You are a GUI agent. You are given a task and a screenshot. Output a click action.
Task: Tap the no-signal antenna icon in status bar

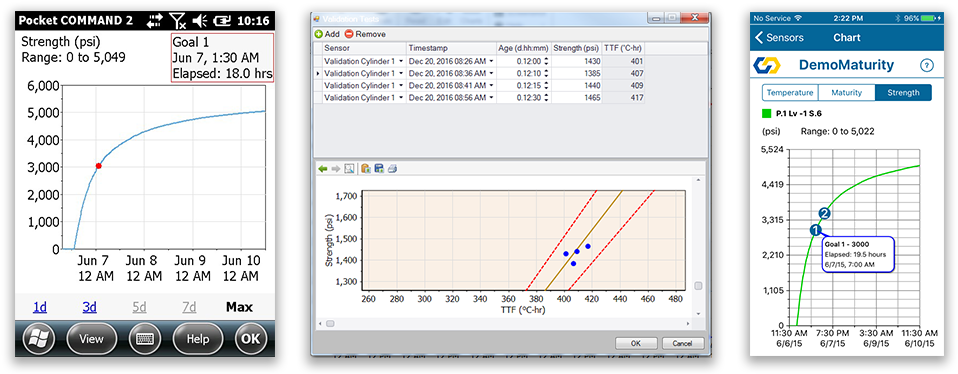click(x=177, y=21)
